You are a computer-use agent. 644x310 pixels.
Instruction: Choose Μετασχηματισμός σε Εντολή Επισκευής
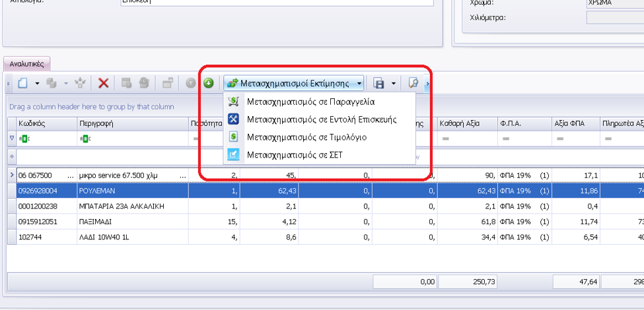pyautogui.click(x=320, y=119)
